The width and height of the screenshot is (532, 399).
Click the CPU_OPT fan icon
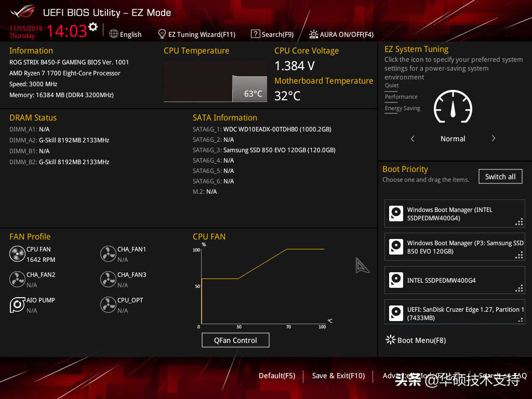(x=108, y=304)
